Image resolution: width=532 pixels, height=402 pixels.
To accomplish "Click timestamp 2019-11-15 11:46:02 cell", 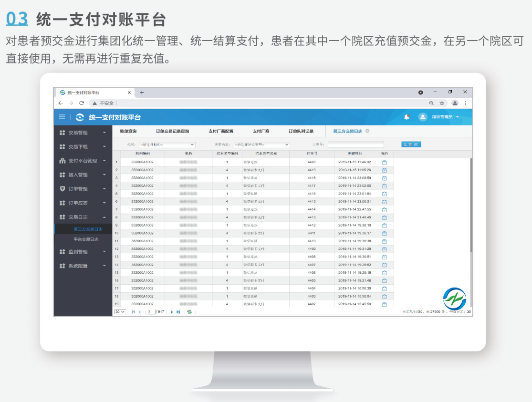I will coord(355,162).
